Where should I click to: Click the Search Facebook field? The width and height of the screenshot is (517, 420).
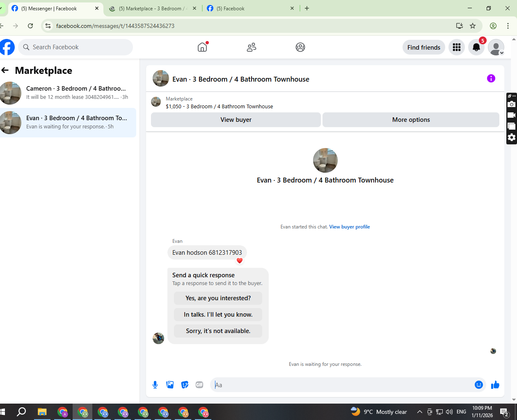point(75,47)
